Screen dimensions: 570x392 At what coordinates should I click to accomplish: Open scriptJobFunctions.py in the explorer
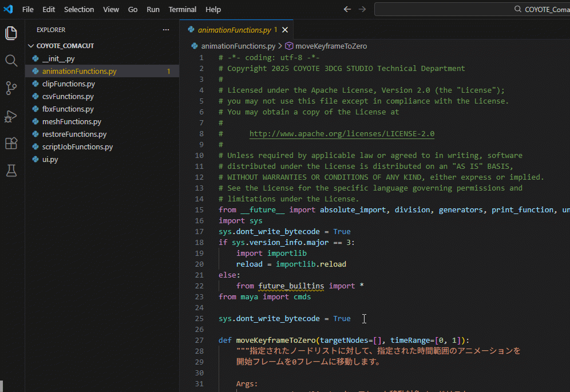click(x=77, y=147)
